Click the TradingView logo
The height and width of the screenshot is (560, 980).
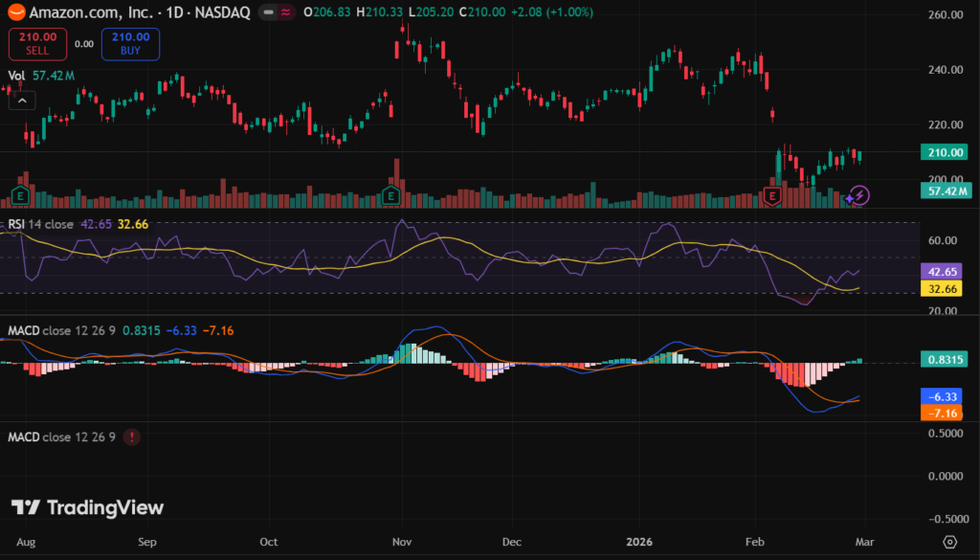[87, 507]
